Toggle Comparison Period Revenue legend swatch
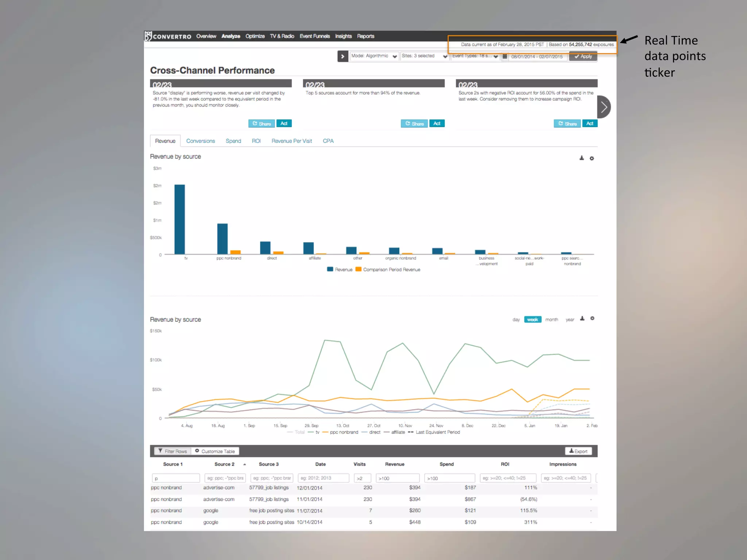 tap(359, 269)
